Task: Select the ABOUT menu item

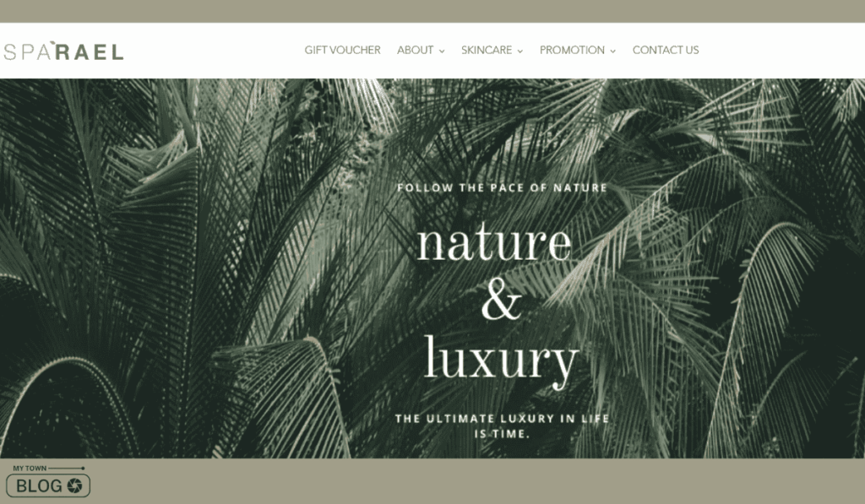Action: [x=415, y=50]
